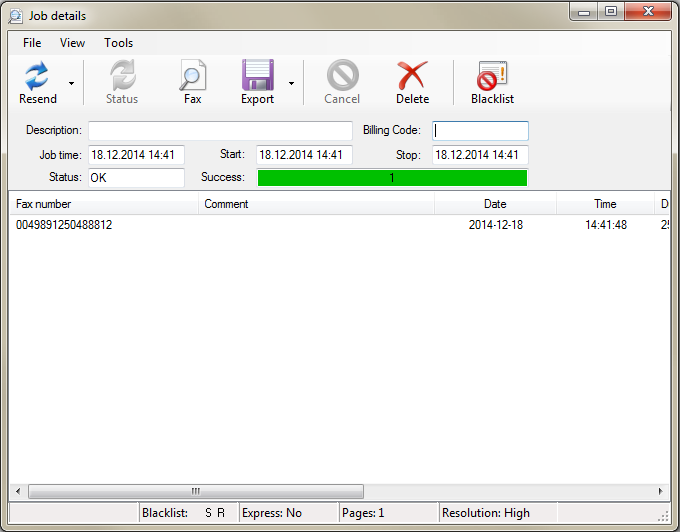
Task: Click the green Success progress bar
Action: tap(392, 178)
